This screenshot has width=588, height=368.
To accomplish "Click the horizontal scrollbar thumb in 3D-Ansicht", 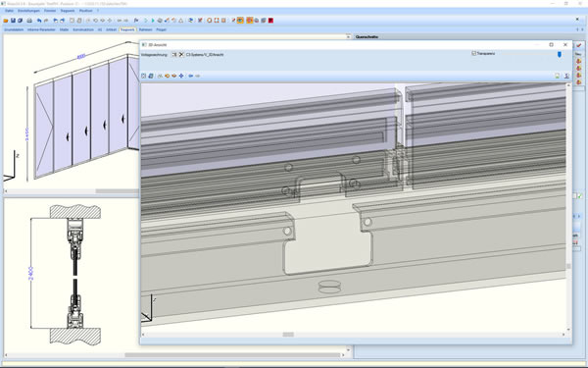I will click(288, 335).
